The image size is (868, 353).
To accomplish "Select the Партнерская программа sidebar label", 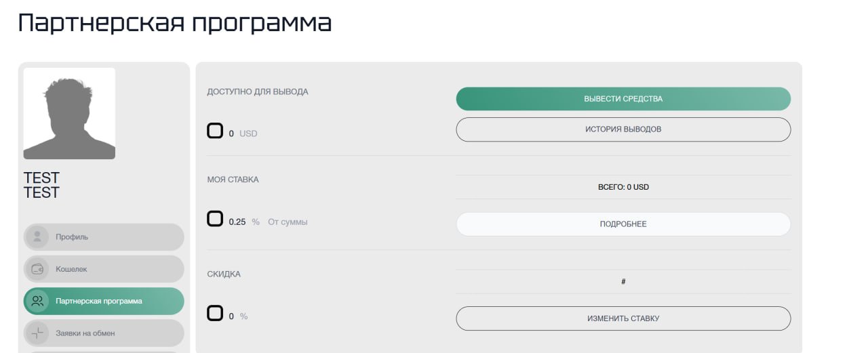I will tap(99, 301).
